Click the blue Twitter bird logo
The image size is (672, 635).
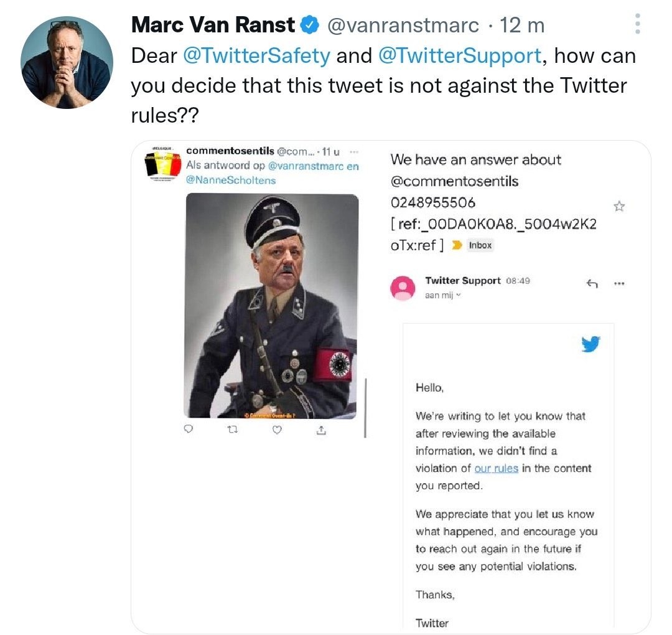tap(590, 344)
